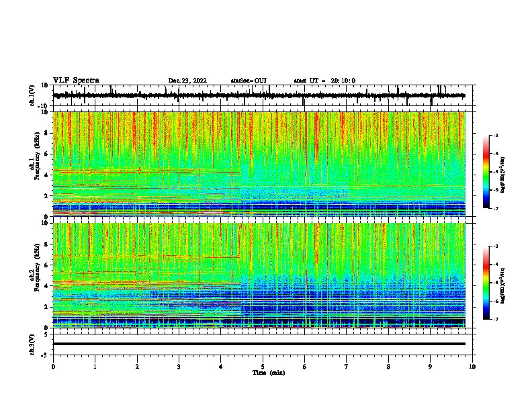
Task: Click the "-7" label on ch.2 colorbar
Action: (496, 320)
